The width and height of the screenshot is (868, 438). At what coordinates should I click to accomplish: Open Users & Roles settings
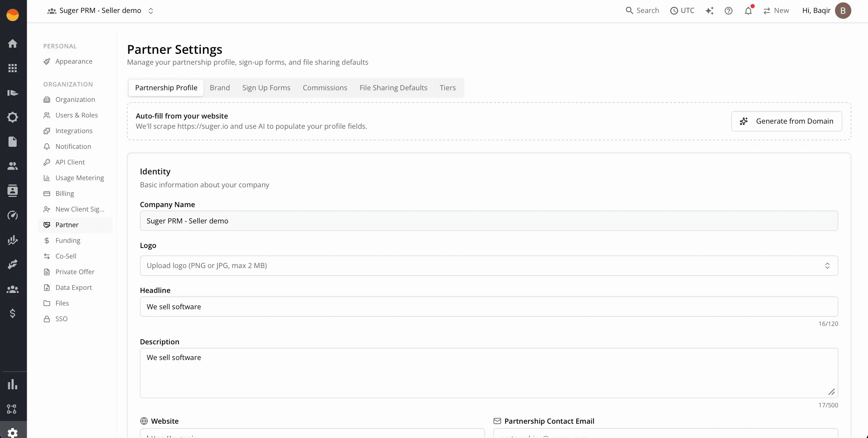coord(76,115)
